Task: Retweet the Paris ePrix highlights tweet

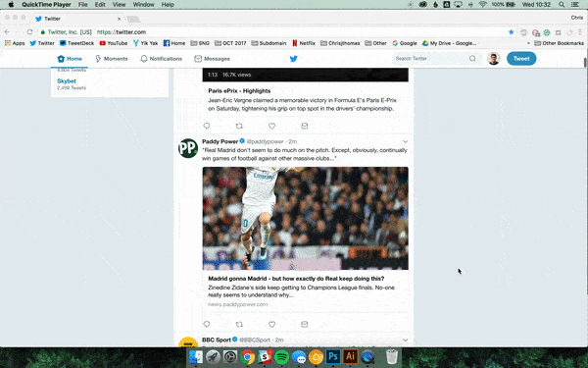Action: pos(239,126)
